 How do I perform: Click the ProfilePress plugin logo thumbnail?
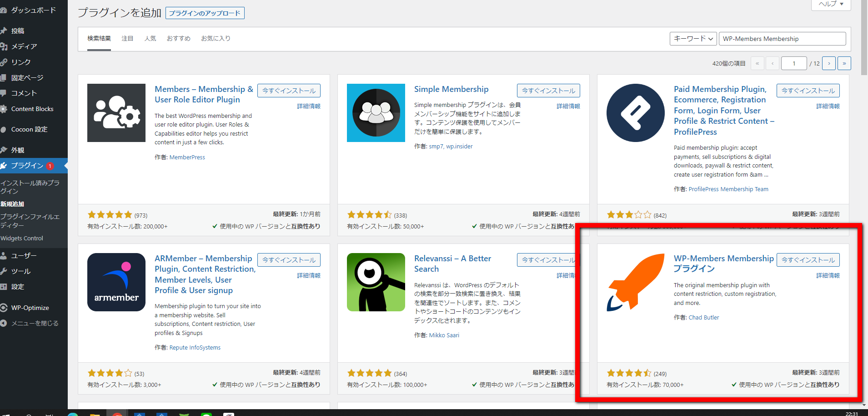pos(636,113)
